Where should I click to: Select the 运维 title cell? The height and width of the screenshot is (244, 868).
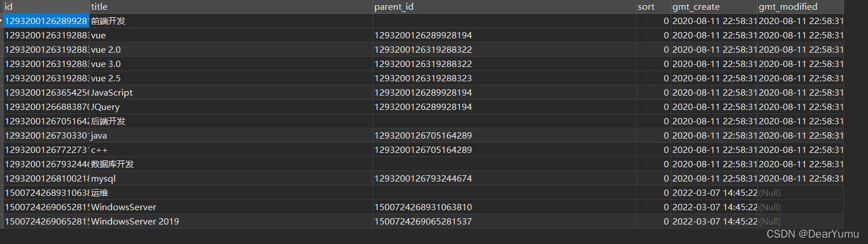click(x=231, y=193)
